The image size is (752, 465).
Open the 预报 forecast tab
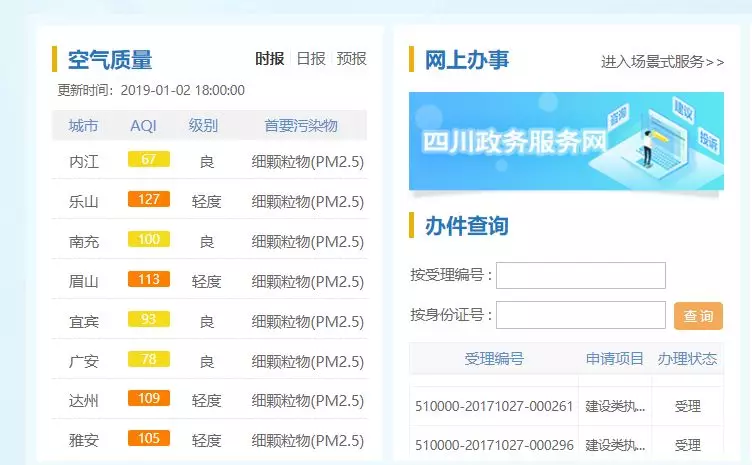352,59
